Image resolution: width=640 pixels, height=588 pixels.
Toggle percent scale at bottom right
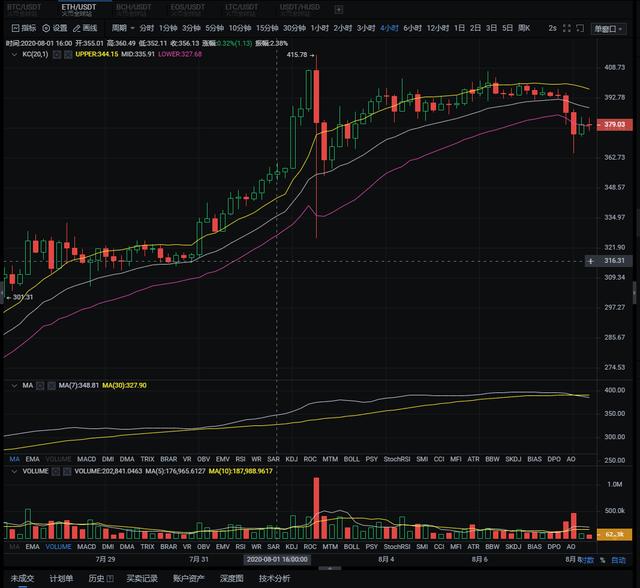coord(603,561)
